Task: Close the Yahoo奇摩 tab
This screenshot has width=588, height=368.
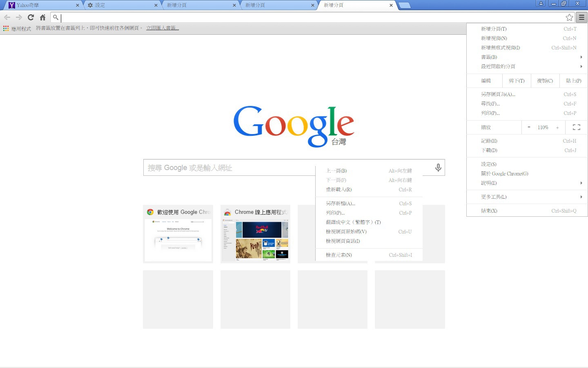Action: pyautogui.click(x=78, y=5)
